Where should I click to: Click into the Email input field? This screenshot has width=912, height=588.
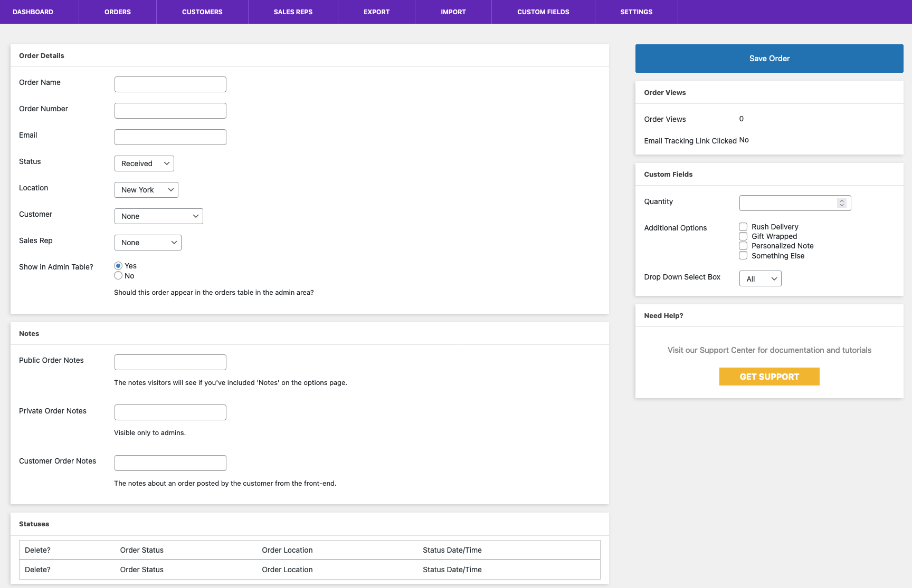170,137
